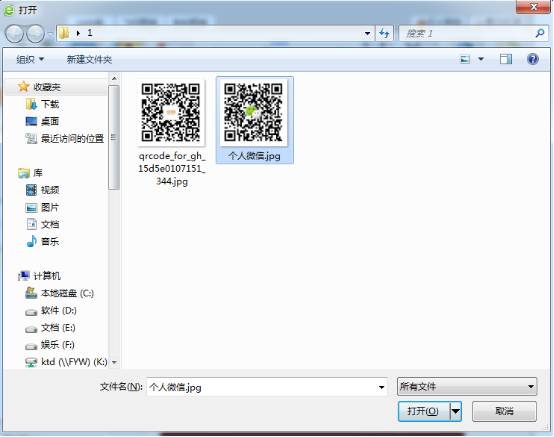Select the 个人微信.jpg thumbnail

254,112
